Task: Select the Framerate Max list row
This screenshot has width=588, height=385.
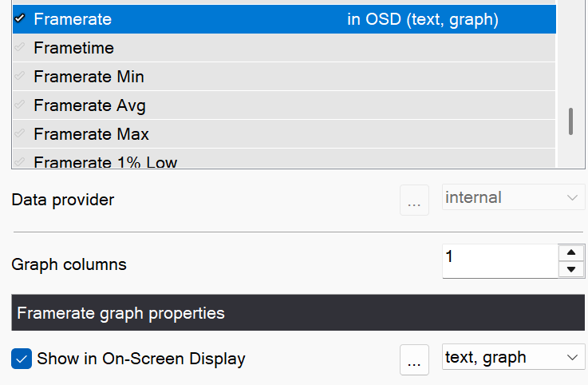Action: coord(239,134)
